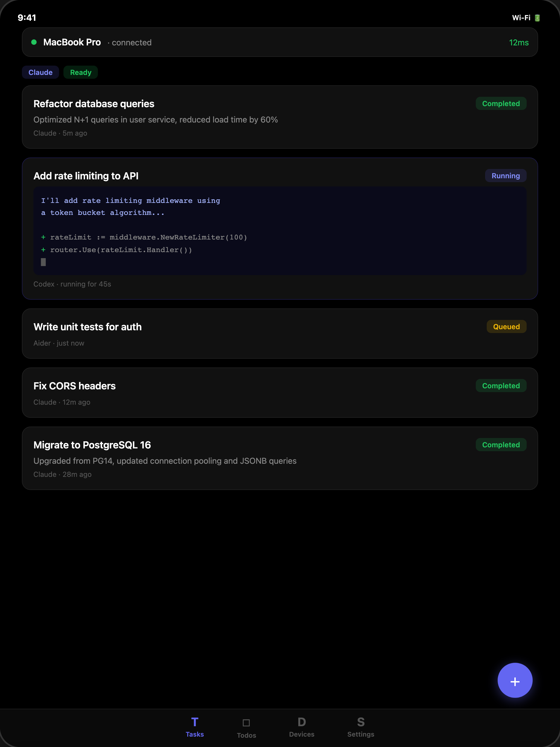Image resolution: width=560 pixels, height=747 pixels.
Task: Expand the Fix CORS headers task
Action: tap(280, 393)
